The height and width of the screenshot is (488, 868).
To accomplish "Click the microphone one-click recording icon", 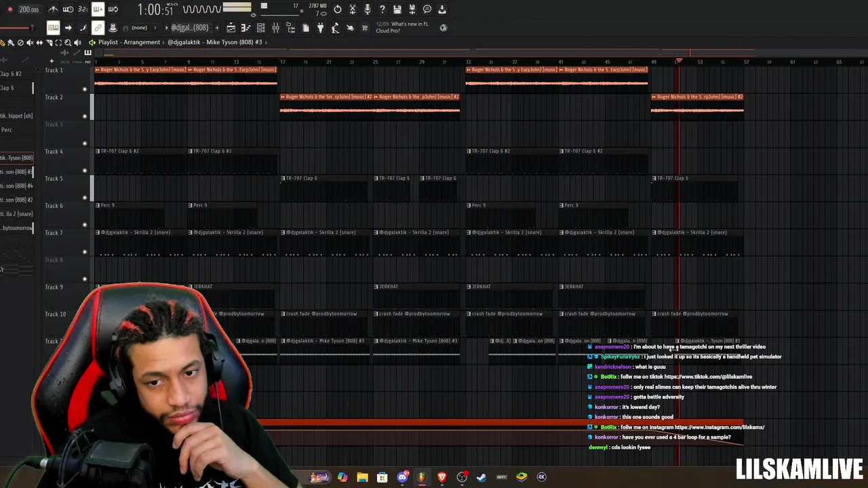I will point(368,9).
